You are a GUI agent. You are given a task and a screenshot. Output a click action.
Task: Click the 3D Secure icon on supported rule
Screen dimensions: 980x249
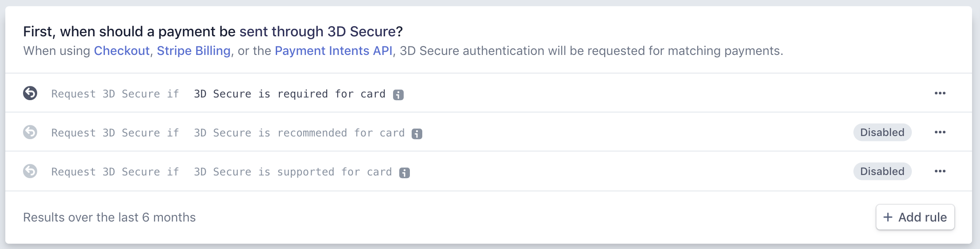[x=30, y=171]
